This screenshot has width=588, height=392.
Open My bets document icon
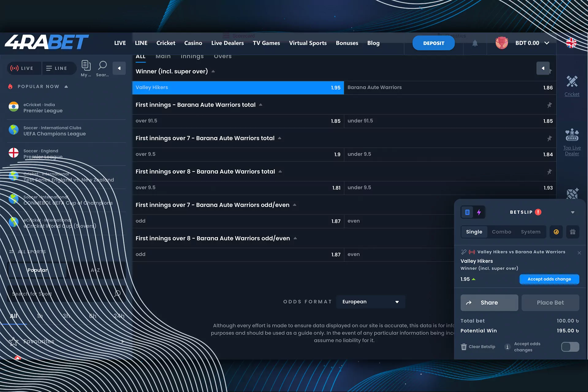click(x=86, y=65)
